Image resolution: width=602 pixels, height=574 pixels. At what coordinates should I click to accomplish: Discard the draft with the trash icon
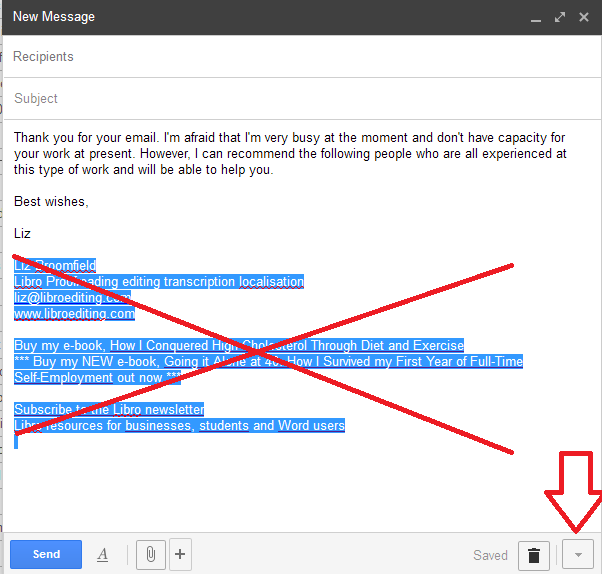coord(534,555)
